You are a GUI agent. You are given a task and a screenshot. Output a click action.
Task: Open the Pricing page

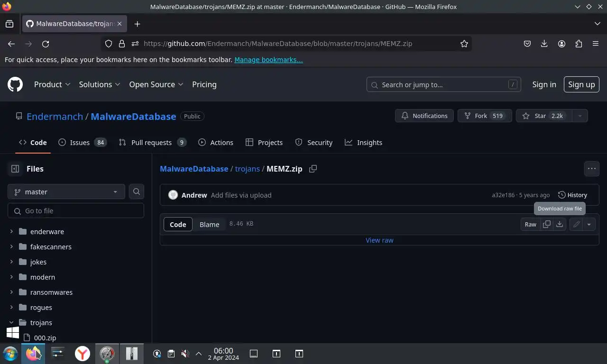204,84
